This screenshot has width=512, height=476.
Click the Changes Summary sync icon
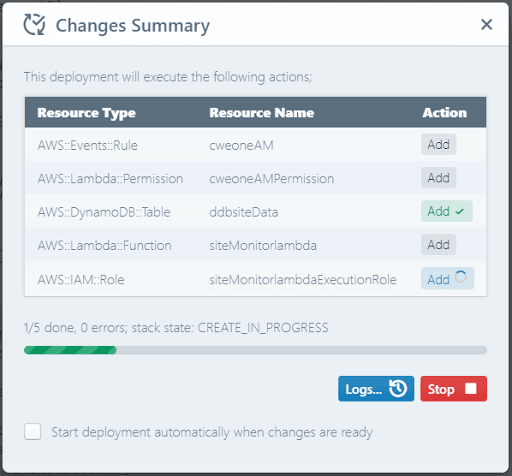tap(34, 25)
